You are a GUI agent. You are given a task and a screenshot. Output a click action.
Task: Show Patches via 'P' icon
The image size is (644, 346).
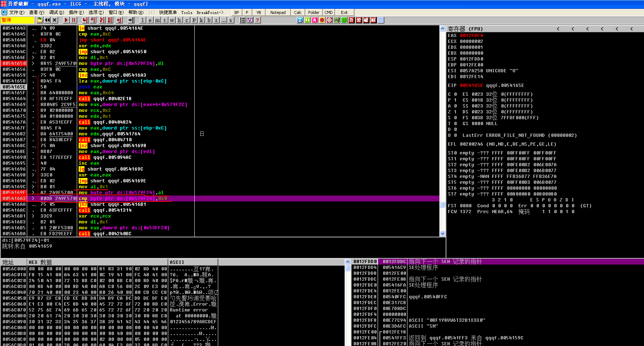[x=194, y=20]
